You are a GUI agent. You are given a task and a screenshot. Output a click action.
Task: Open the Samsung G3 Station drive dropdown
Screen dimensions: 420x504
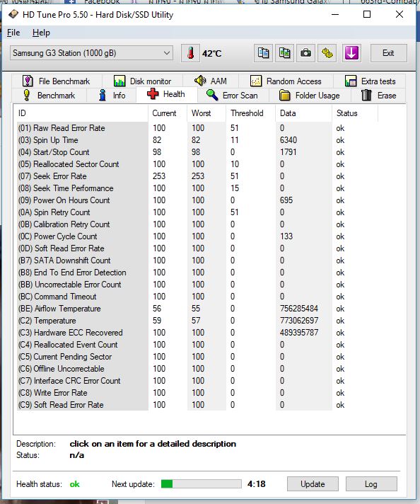pos(91,53)
